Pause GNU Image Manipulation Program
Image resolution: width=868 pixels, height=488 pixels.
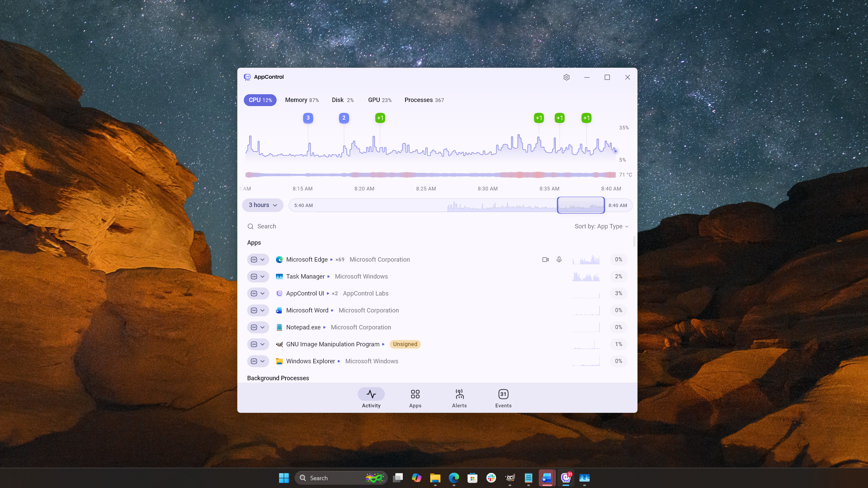(x=255, y=344)
